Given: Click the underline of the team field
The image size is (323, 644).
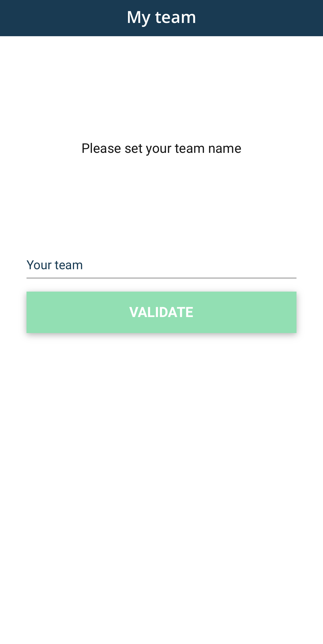Looking at the screenshot, I should (x=161, y=278).
